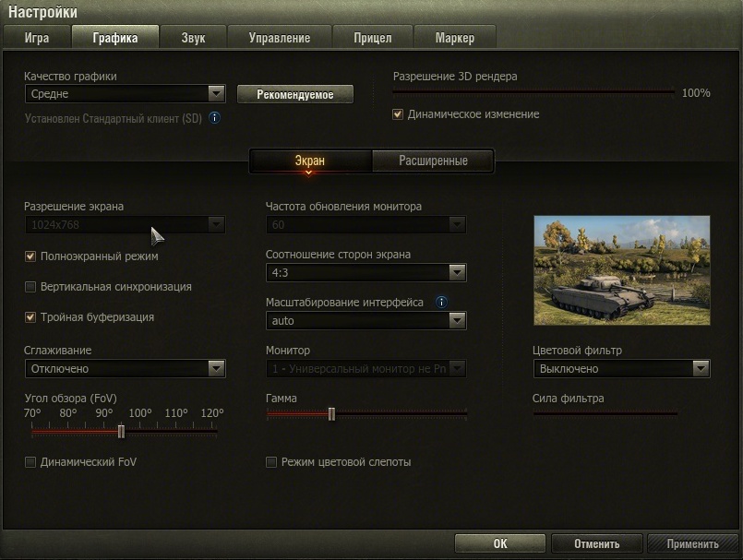Open the Управление tab

point(280,38)
